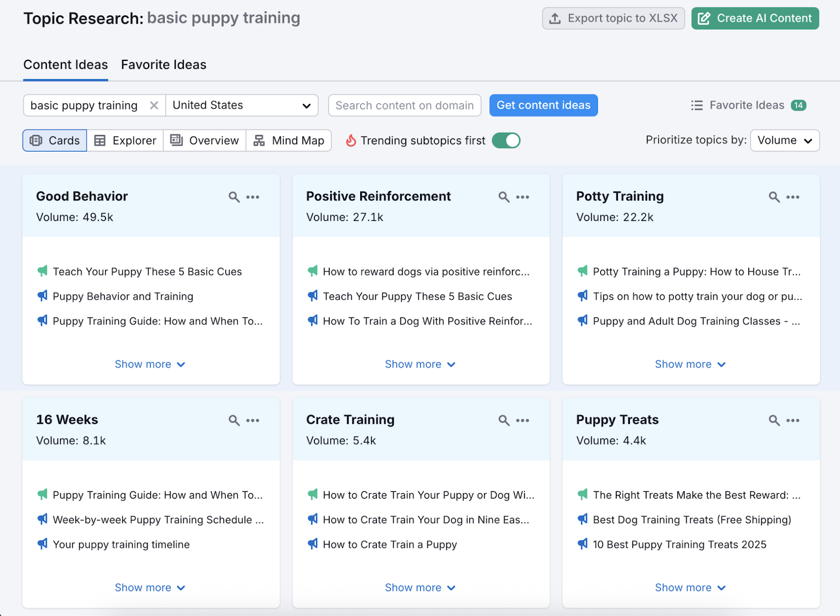Open the Prioritize topics by Volume dropdown

click(784, 140)
